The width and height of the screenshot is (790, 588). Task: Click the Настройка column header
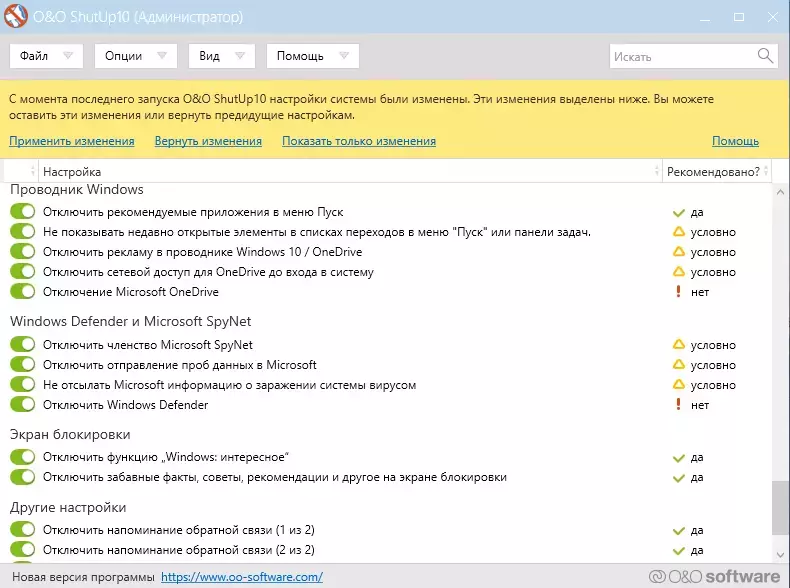(350, 171)
